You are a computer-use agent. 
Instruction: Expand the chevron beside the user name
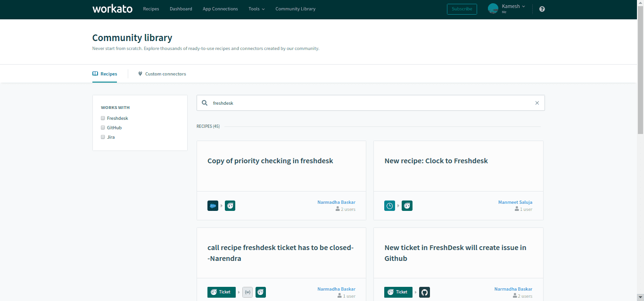click(x=523, y=6)
